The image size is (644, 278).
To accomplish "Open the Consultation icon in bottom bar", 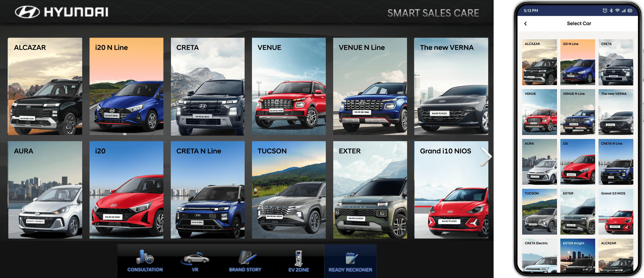I will (145, 261).
